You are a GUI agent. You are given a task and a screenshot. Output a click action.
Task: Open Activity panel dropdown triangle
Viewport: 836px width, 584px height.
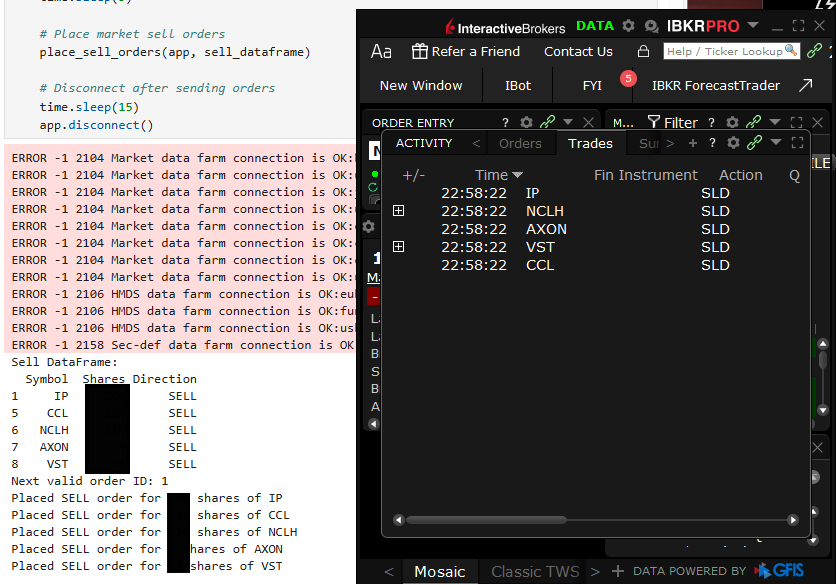click(776, 142)
